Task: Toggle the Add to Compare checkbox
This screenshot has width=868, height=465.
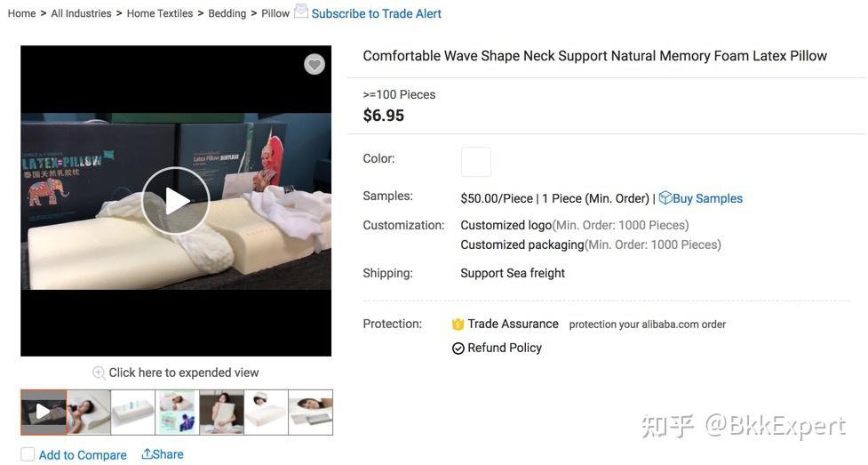Action: 28,455
